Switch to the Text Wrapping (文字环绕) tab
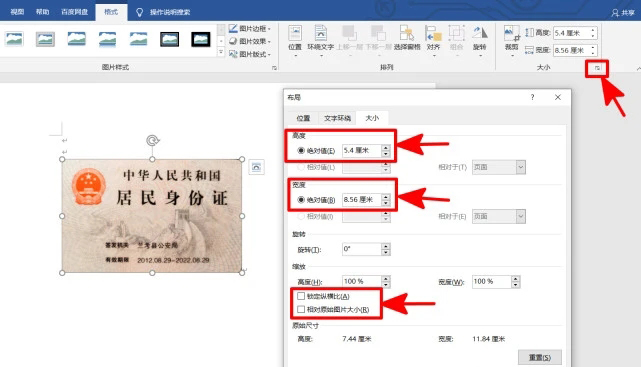The width and height of the screenshot is (641, 367). 337,118
